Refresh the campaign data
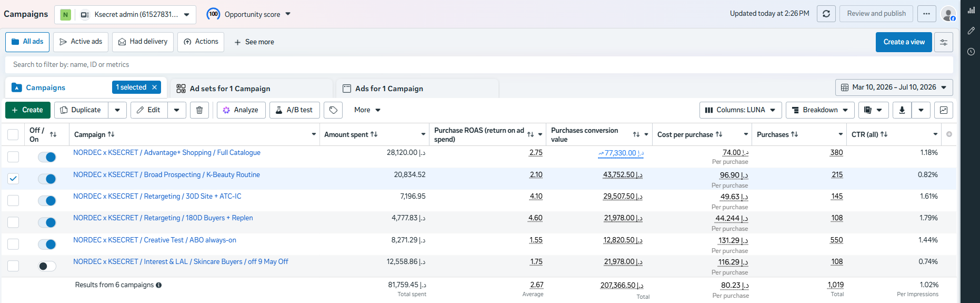980x303 pixels. pos(826,14)
